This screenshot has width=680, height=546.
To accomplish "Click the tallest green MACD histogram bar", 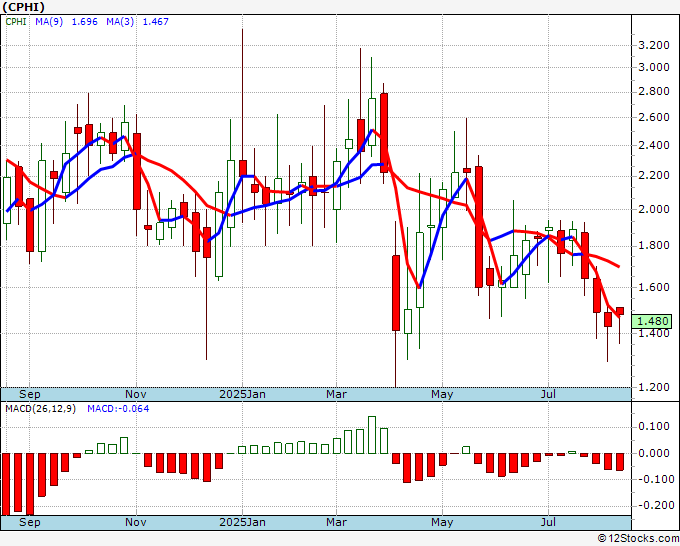I will tap(372, 435).
